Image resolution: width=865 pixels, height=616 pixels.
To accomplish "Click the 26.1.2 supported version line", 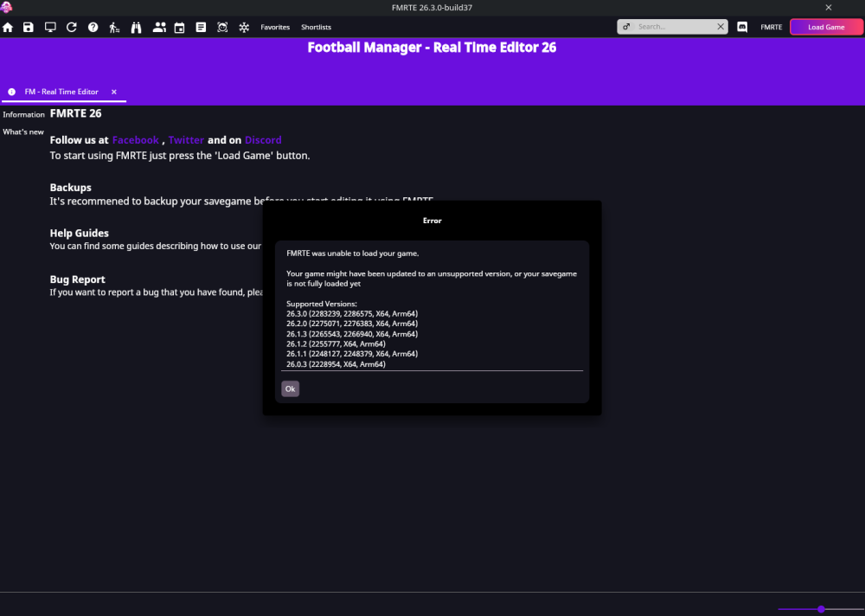I will 336,343.
